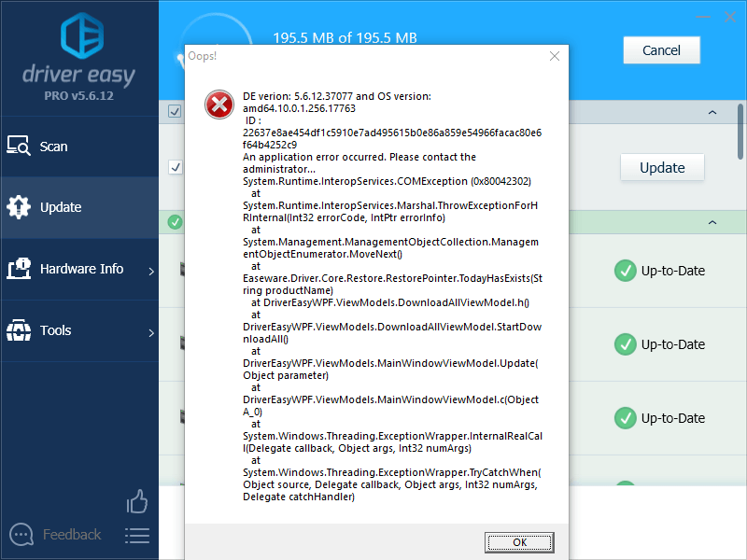Image resolution: width=747 pixels, height=560 pixels.
Task: Click the Hardware Info monitor icon
Action: 19,269
